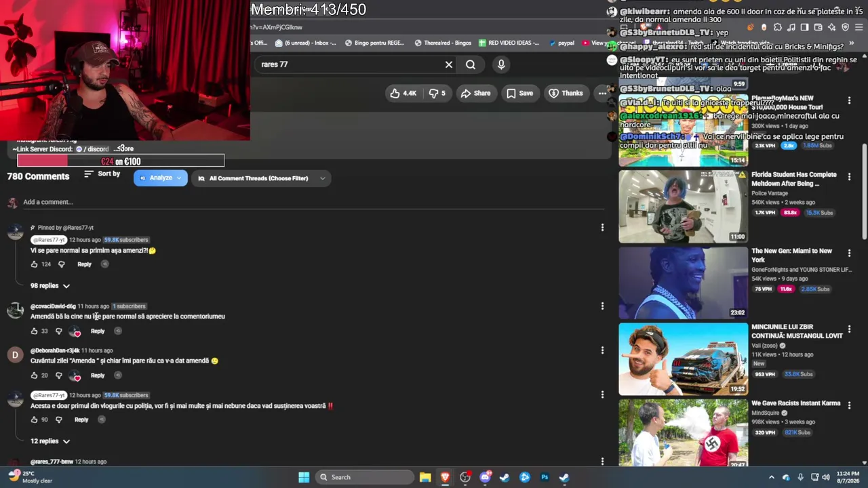Like the 'Acesta e doar primul' comment
Image resolution: width=868 pixels, height=488 pixels.
click(x=34, y=420)
